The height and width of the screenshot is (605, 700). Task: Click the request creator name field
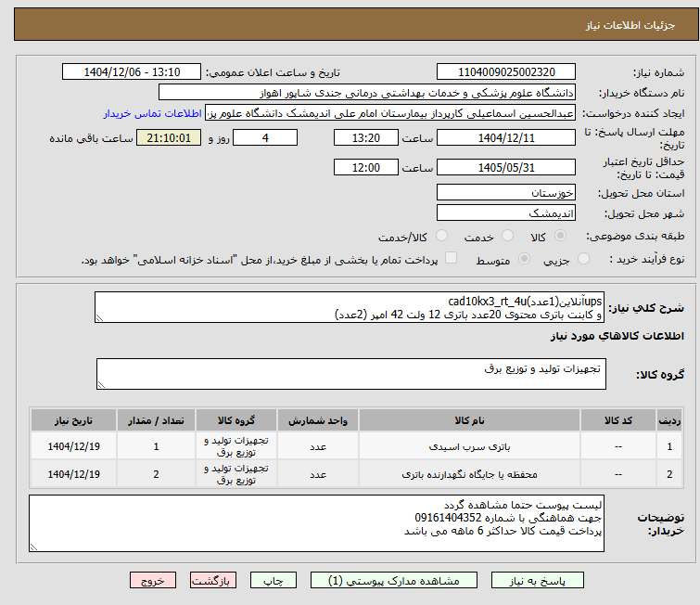pos(390,113)
